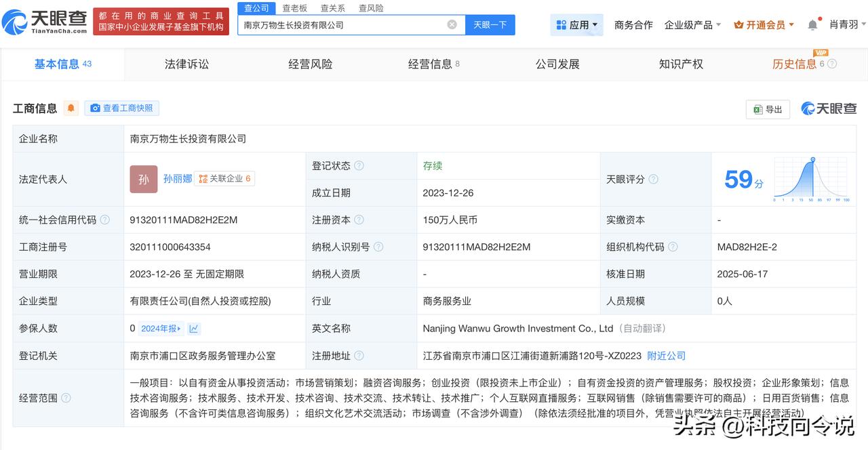
Task: Switch to 查公司 search tab
Action: (256, 8)
